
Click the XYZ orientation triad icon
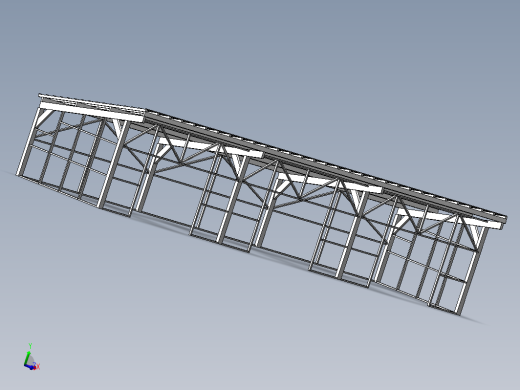click(x=32, y=357)
